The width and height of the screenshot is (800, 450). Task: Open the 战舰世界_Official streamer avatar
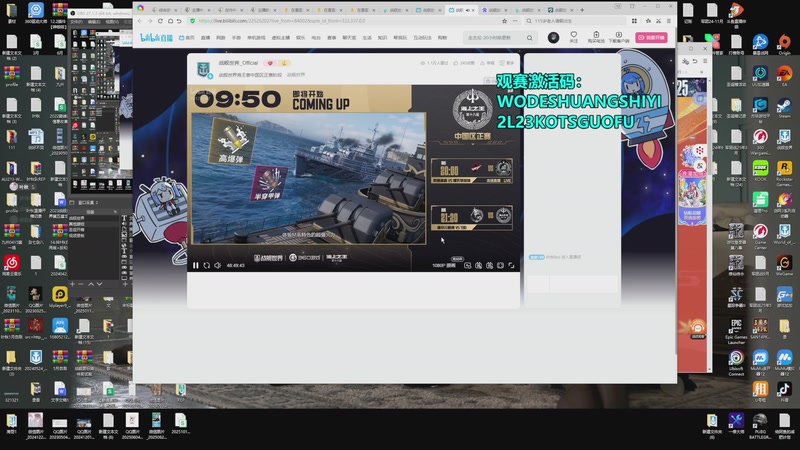tap(204, 69)
